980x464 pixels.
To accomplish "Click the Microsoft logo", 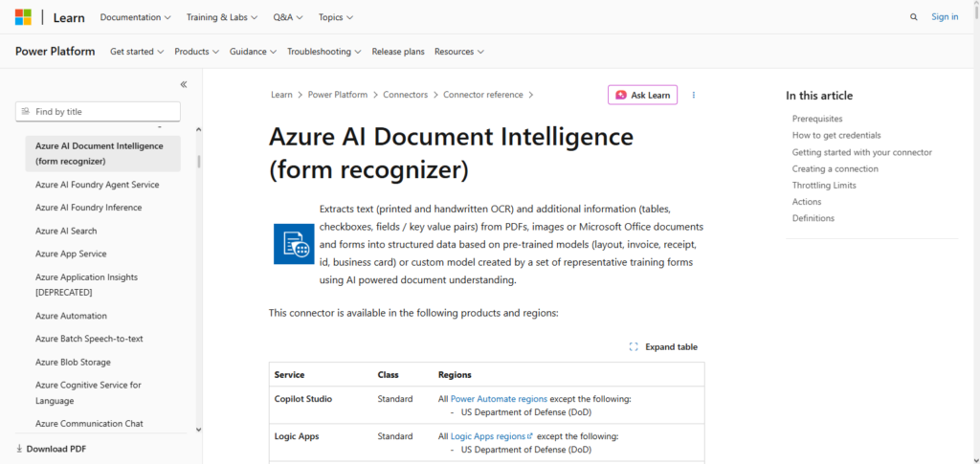I will point(23,17).
